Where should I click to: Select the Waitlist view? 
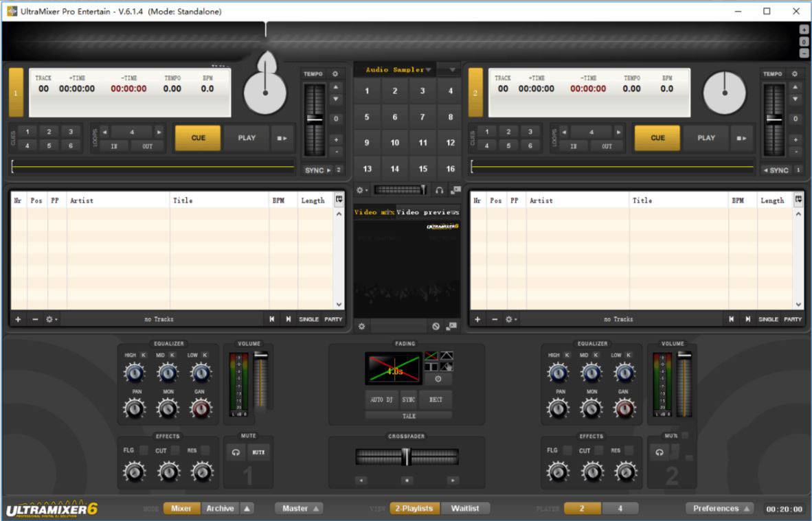pos(465,509)
